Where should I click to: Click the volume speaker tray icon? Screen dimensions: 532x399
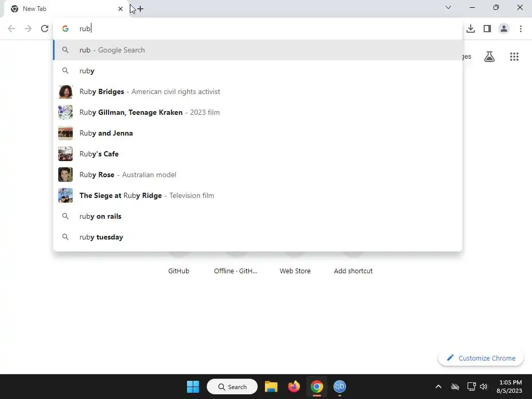pyautogui.click(x=484, y=387)
